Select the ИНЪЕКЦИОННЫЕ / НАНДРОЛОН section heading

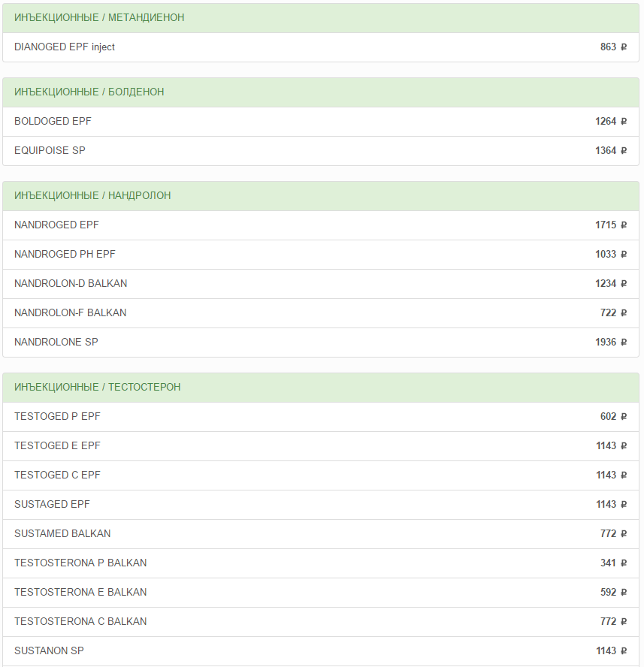click(92, 196)
